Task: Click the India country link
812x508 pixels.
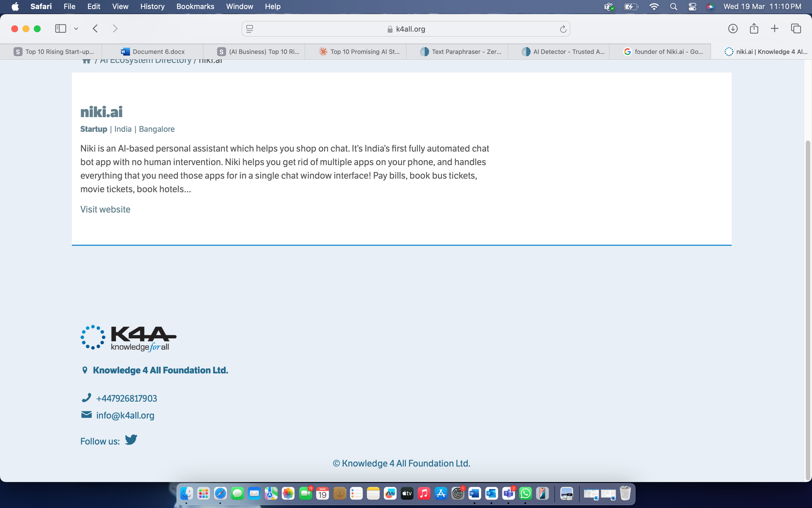Action: click(x=123, y=129)
